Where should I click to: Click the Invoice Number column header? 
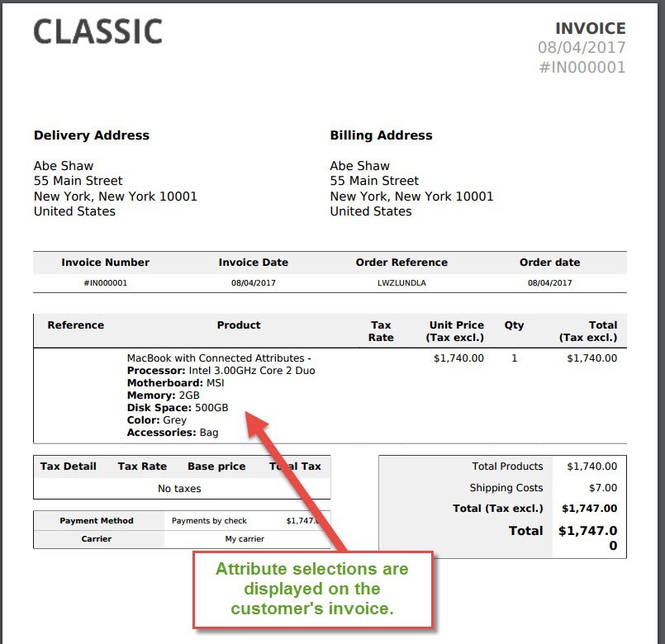click(x=105, y=263)
